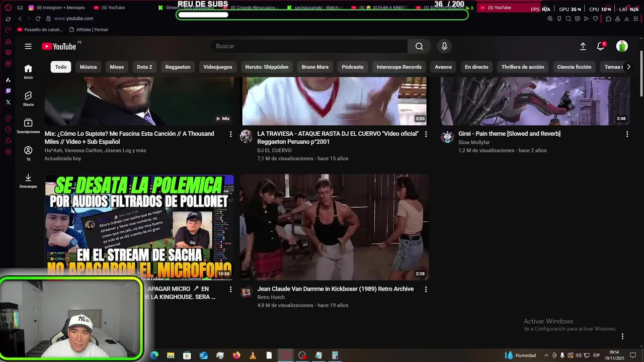
Task: Open the Jean Claude Van Damme Kickboxer title
Action: [336, 289]
